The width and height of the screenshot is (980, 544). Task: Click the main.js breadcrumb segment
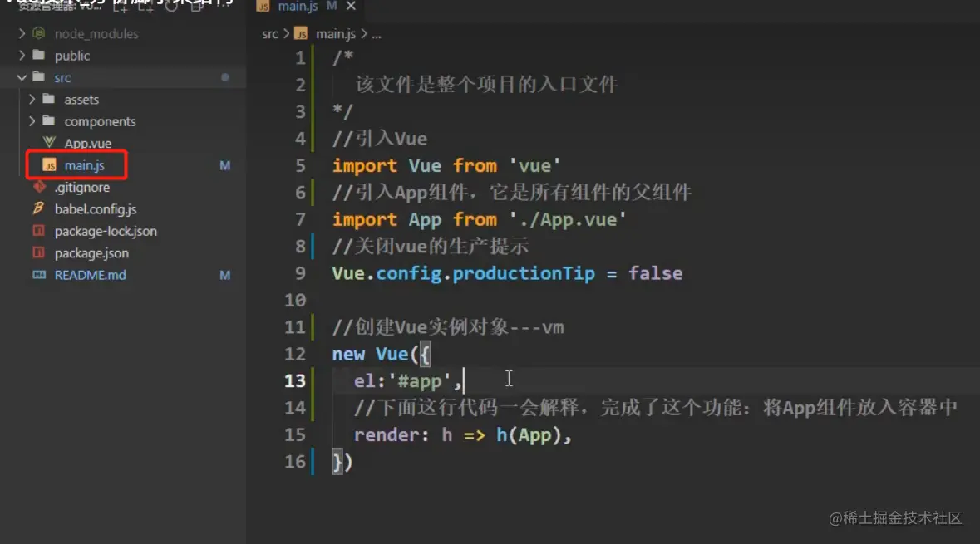[336, 34]
